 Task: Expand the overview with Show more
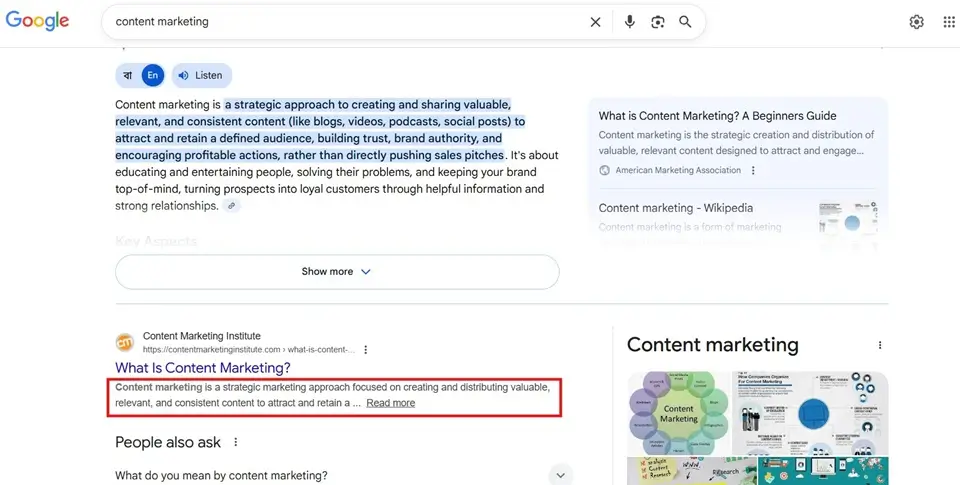tap(337, 272)
